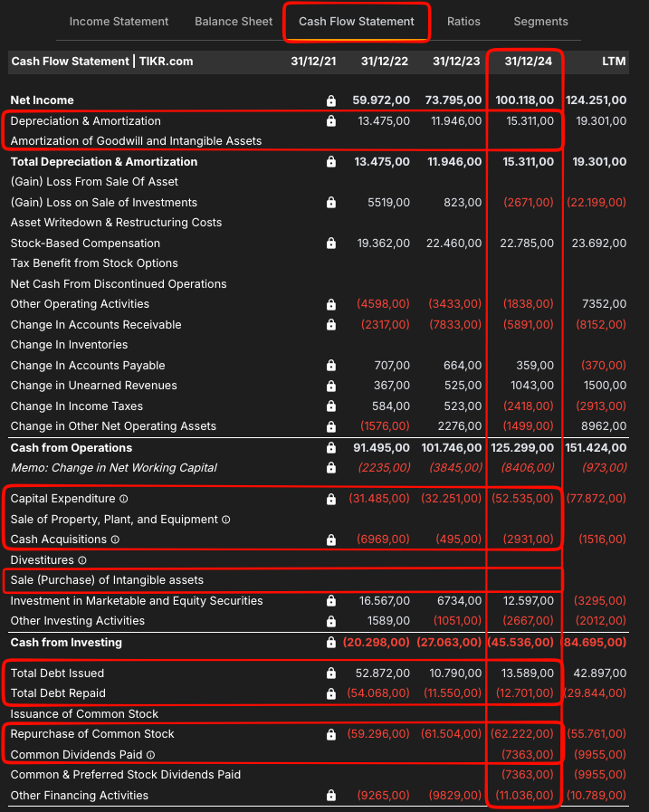Viewport: 649px width, 812px height.
Task: Click lock icon in Cash from Operations row
Action: pos(331,448)
